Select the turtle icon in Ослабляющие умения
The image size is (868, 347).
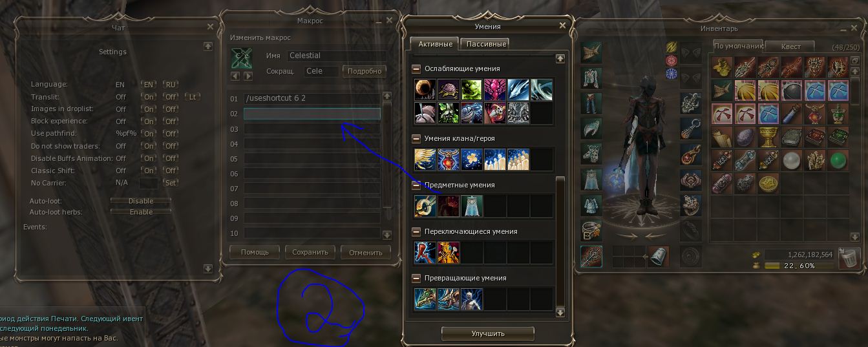448,90
